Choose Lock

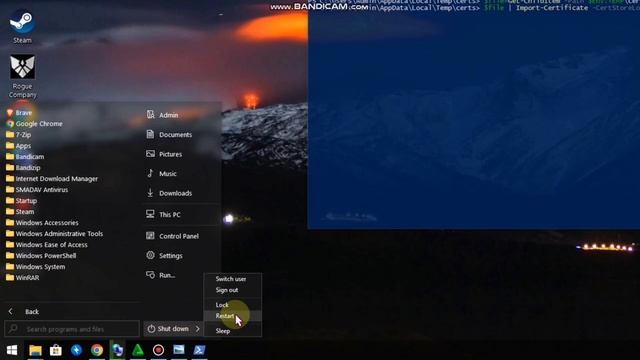(x=222, y=305)
